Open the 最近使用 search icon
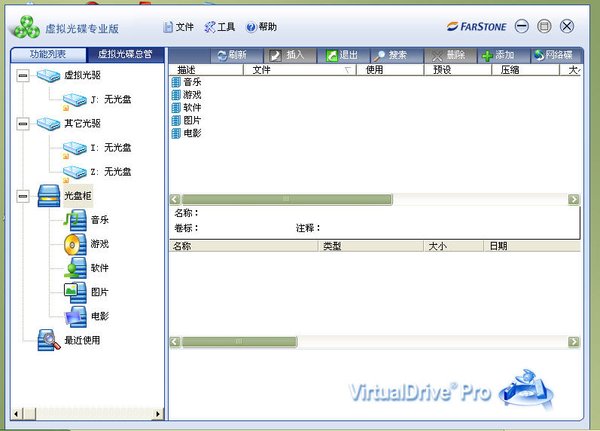The image size is (600, 431). coord(49,340)
